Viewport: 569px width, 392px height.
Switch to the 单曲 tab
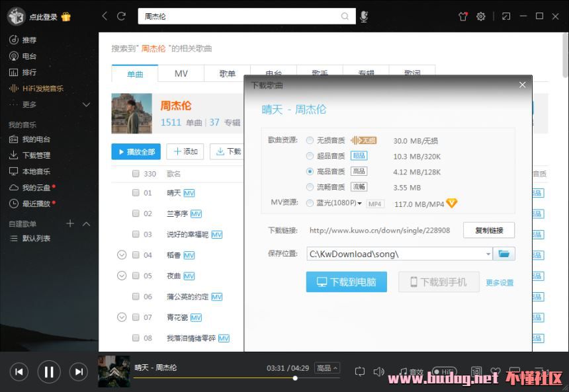tap(135, 73)
